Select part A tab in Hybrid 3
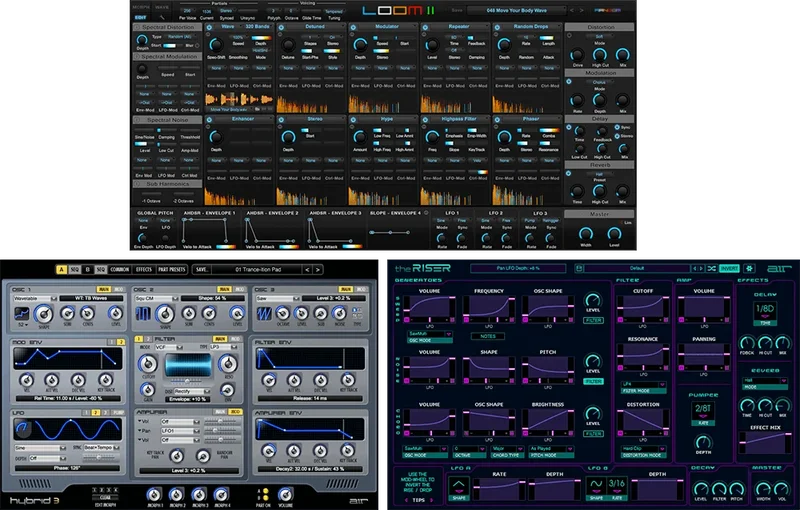 coord(62,270)
